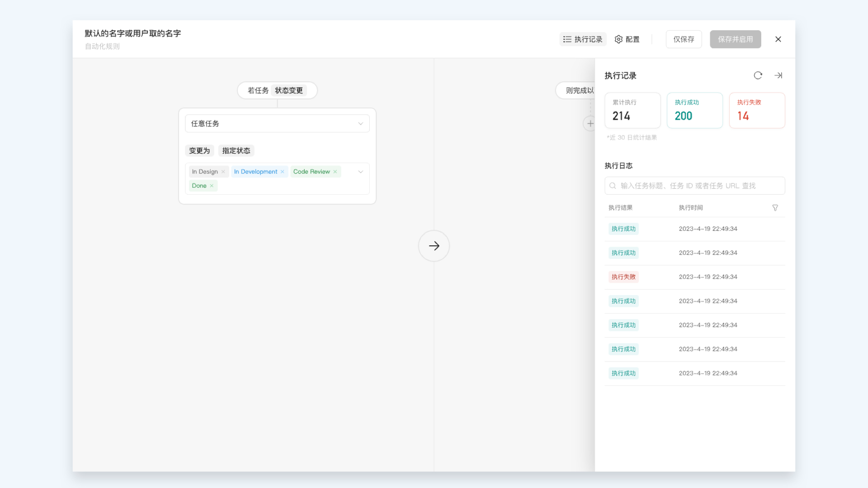
Task: Click the 仅保存 button
Action: click(x=684, y=39)
